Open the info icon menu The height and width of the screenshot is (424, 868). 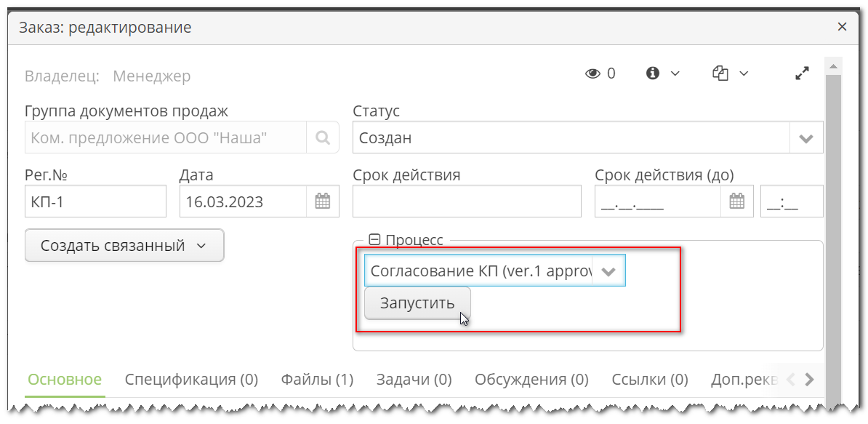point(651,73)
